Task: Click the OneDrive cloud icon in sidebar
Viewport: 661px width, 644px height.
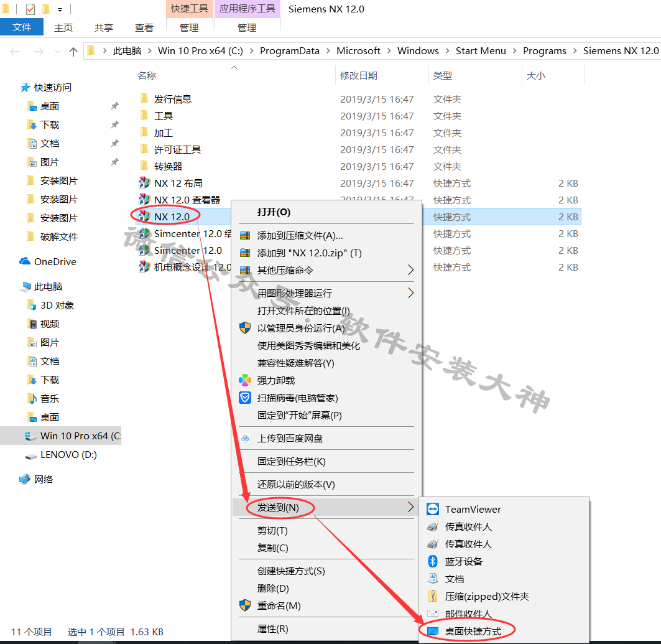Action: pyautogui.click(x=25, y=261)
